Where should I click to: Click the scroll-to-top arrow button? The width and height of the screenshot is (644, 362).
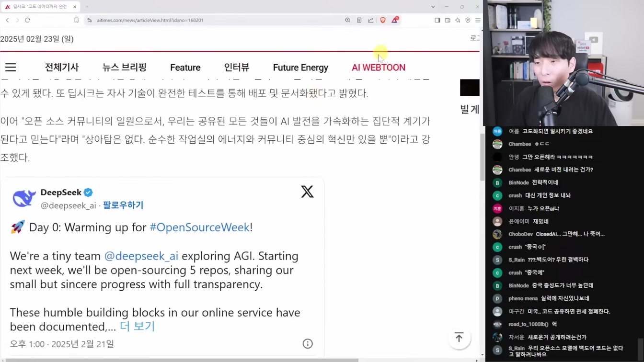[459, 338]
